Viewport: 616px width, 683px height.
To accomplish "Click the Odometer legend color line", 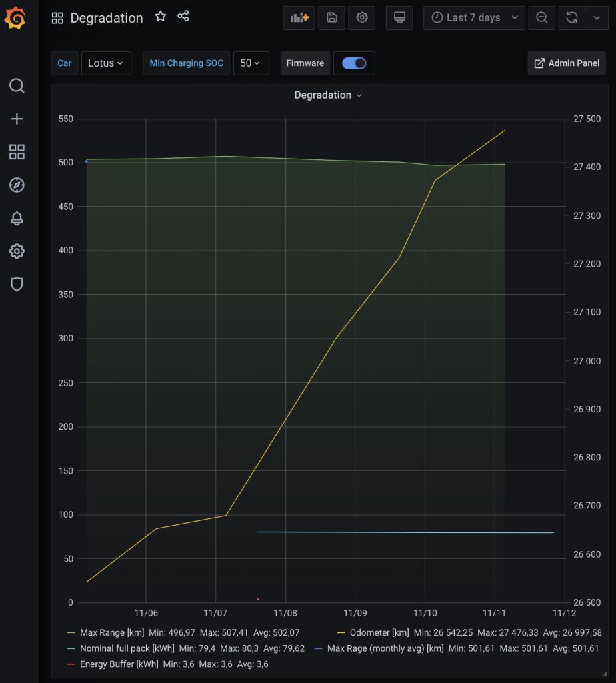I will [x=341, y=632].
